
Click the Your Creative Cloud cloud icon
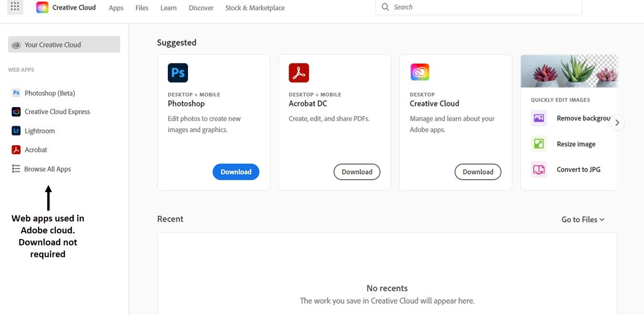[x=16, y=45]
